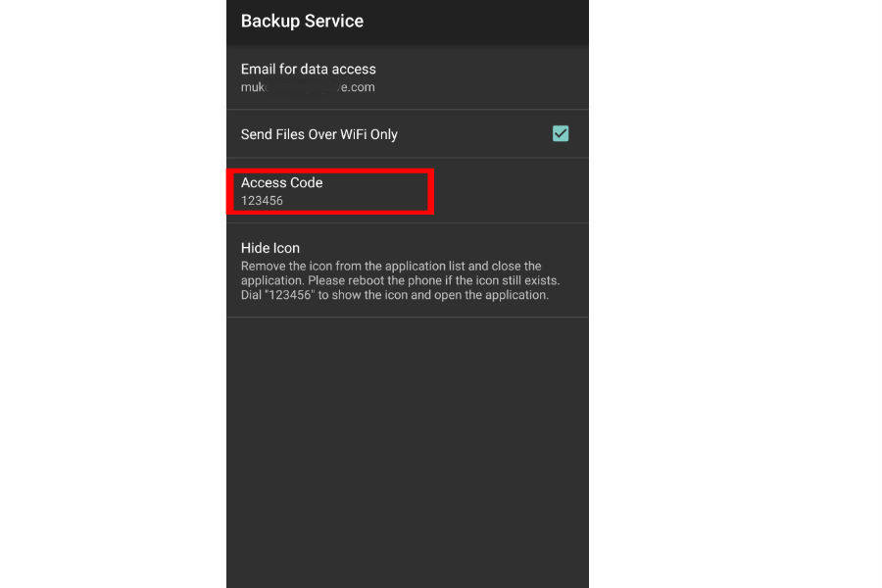Click the Backup Service header title
Screen dimensions: 882x588
click(x=302, y=21)
